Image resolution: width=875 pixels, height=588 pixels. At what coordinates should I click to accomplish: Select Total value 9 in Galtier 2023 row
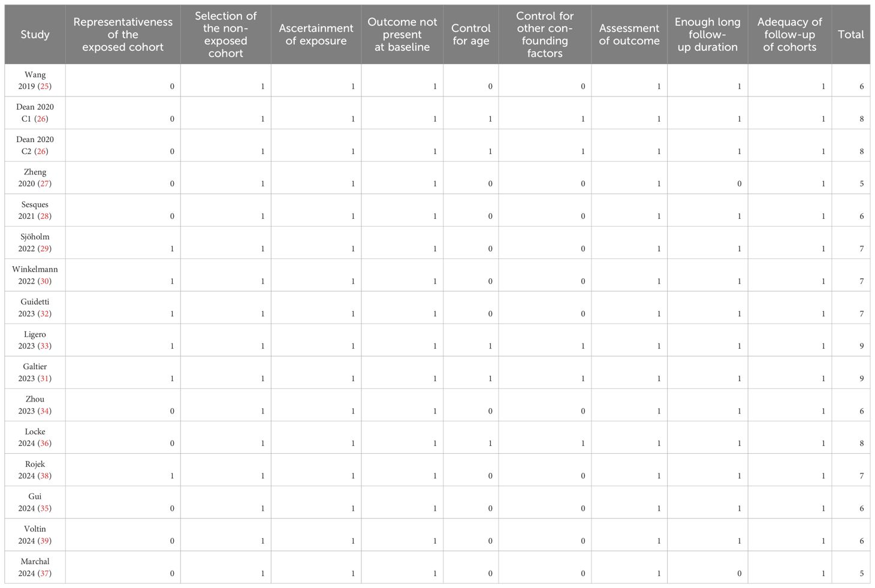pos(862,378)
